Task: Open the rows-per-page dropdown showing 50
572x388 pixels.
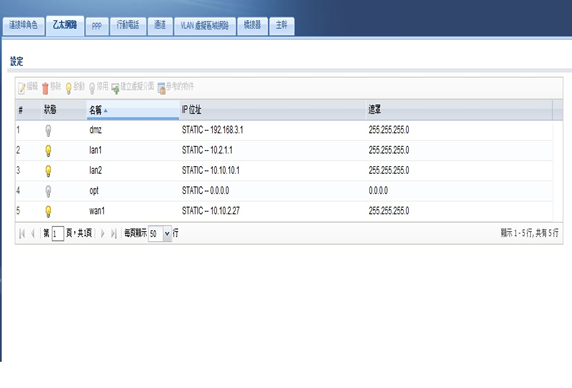Action: 167,233
